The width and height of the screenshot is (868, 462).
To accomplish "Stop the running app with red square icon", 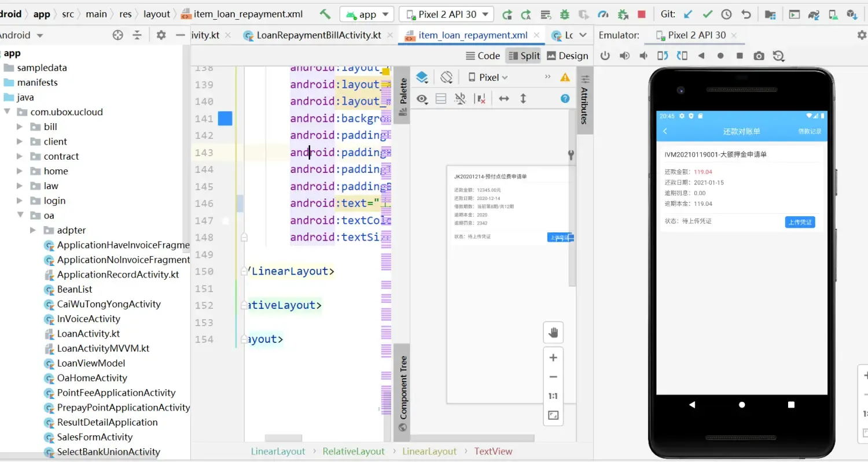I will pos(642,13).
